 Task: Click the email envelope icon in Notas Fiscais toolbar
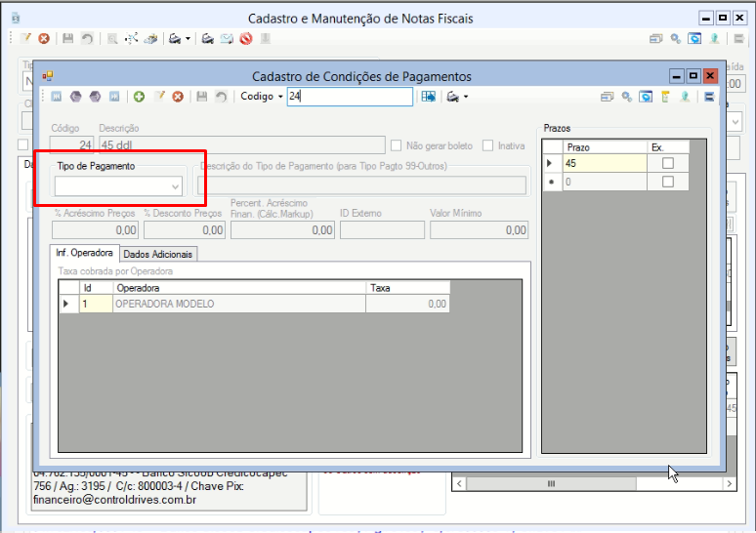click(x=227, y=38)
